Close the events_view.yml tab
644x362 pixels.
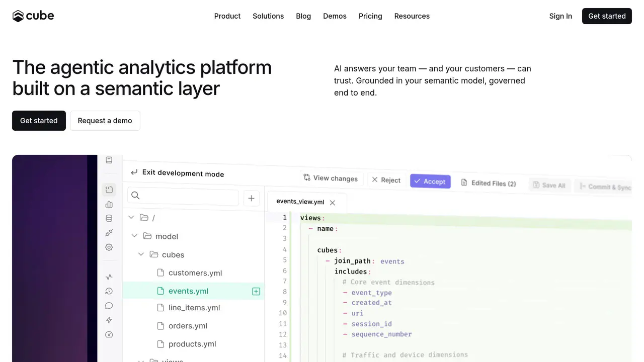(333, 203)
